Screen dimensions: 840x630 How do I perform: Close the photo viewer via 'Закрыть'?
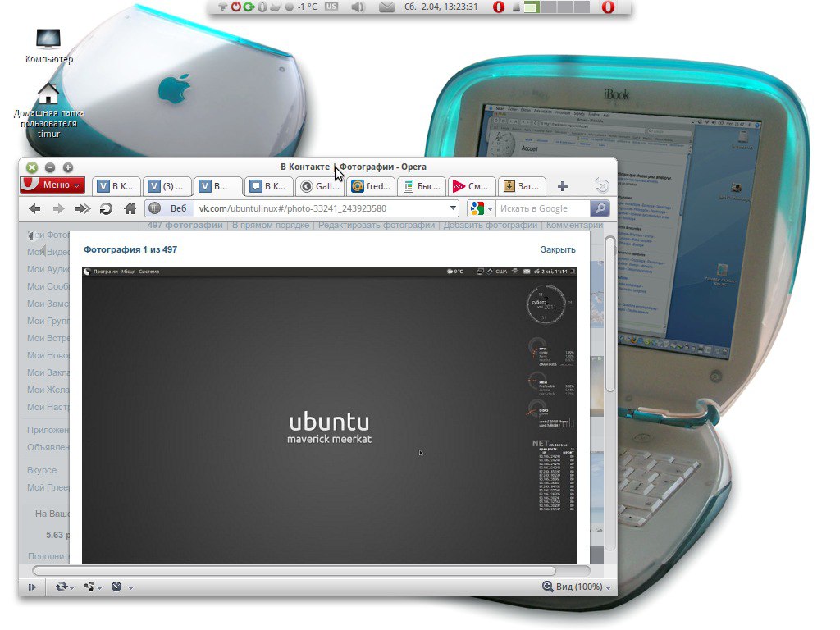tap(558, 249)
